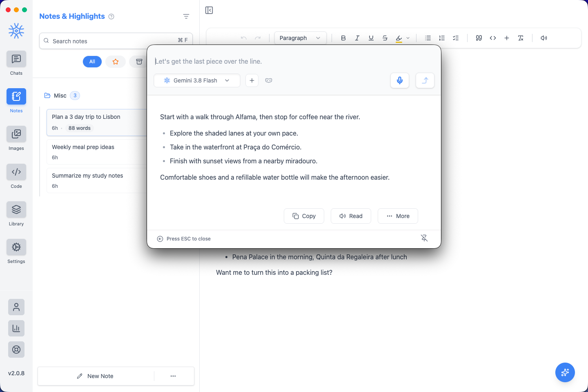Open the More actions menu in popup
Viewport: 588px width, 392px height.
[x=398, y=216]
